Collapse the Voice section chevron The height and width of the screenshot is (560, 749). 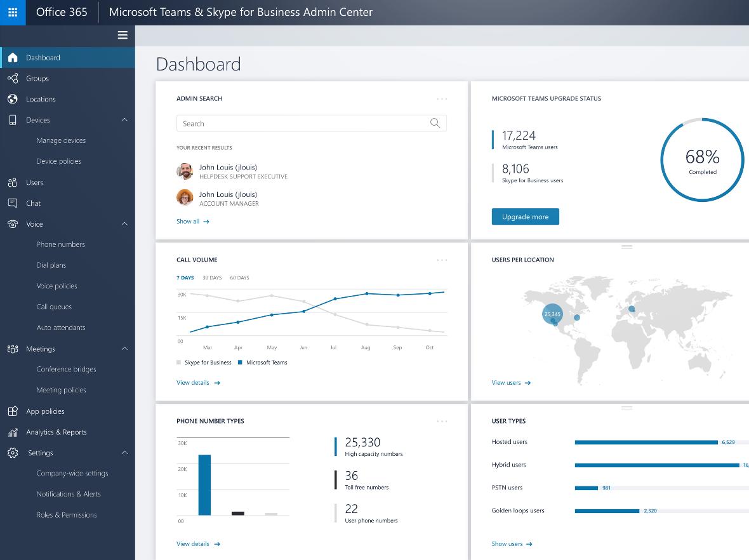pyautogui.click(x=124, y=224)
